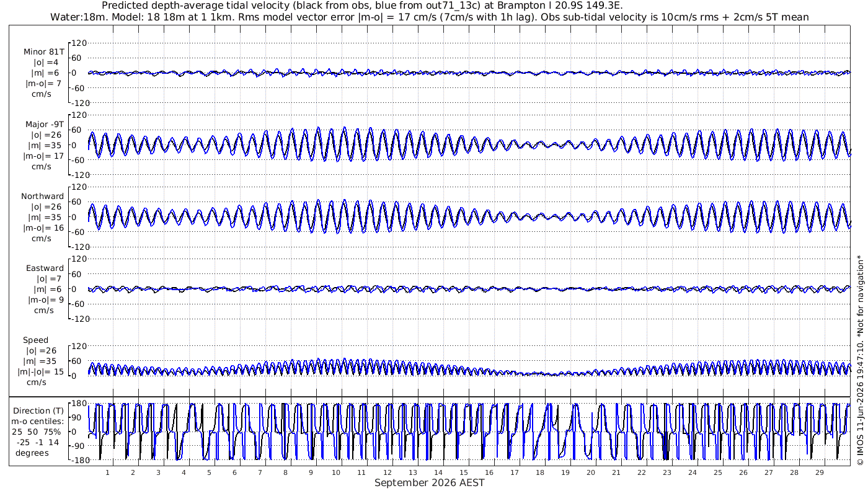Click the 'September 2026 AEST' axis title
This screenshot has height=496, width=868.
(x=429, y=482)
